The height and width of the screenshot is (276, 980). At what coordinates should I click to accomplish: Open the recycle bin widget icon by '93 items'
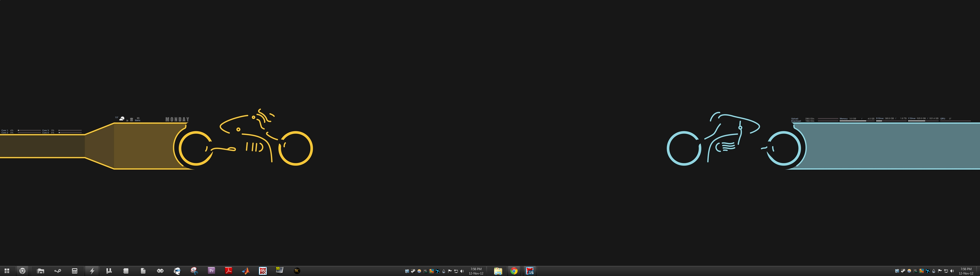132,120
